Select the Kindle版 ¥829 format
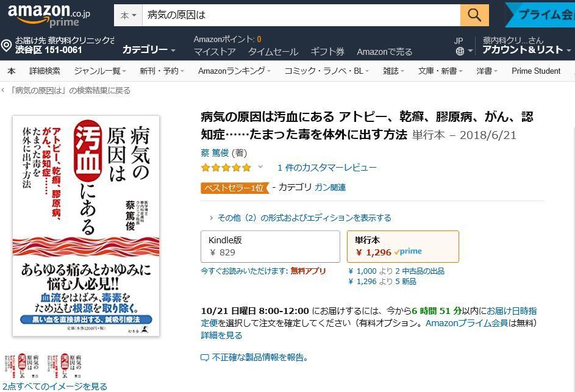The width and height of the screenshot is (575, 392). point(270,246)
